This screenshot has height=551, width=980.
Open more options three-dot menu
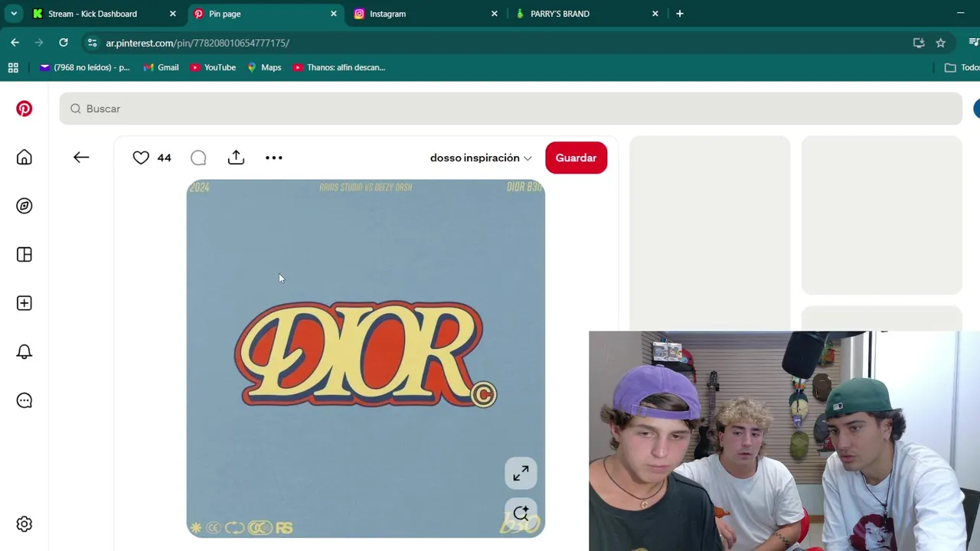[273, 158]
